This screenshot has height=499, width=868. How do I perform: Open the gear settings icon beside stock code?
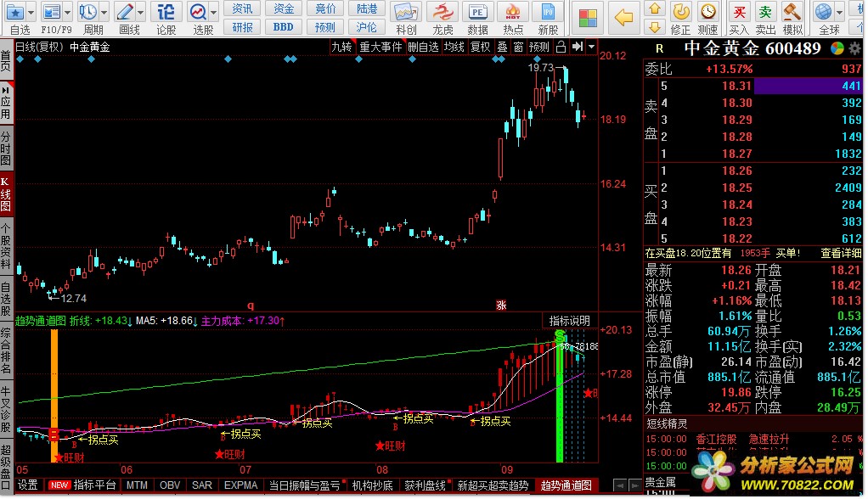click(x=854, y=49)
